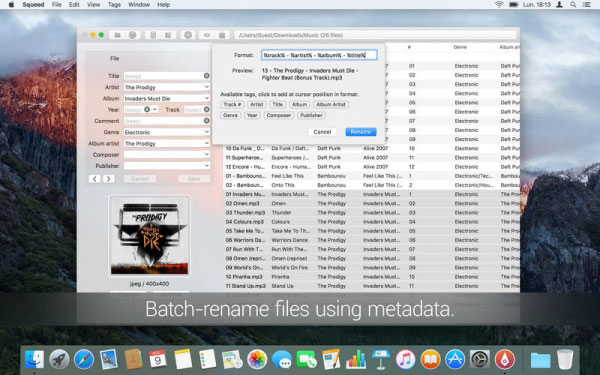
Task: Insert the Album Artist tag into format
Action: (x=331, y=104)
